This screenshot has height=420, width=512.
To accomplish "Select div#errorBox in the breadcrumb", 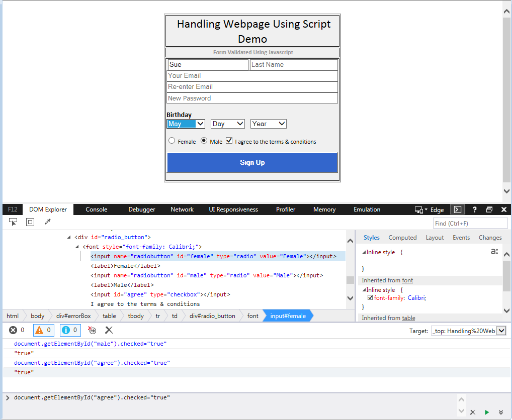I will [x=73, y=316].
